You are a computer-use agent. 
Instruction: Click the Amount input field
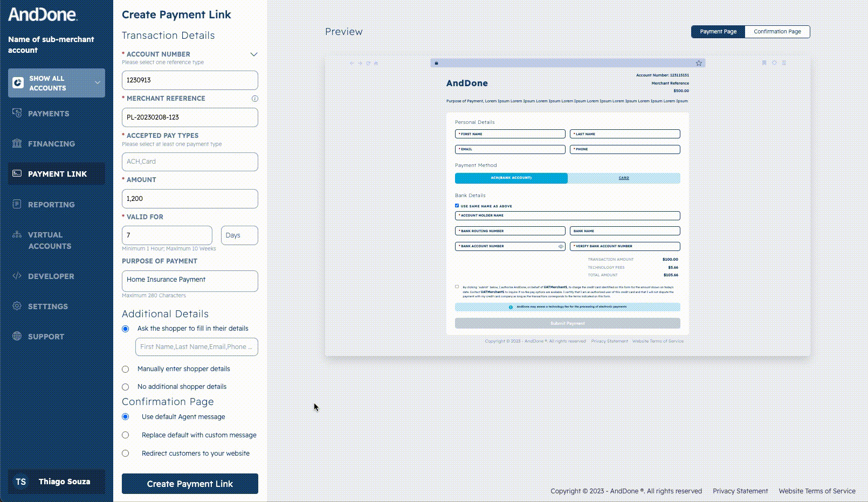click(190, 199)
